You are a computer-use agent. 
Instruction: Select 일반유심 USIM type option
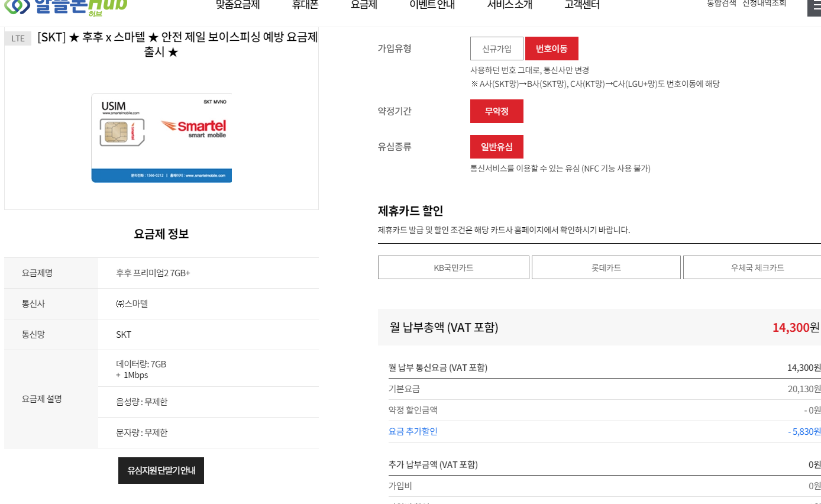tap(497, 147)
